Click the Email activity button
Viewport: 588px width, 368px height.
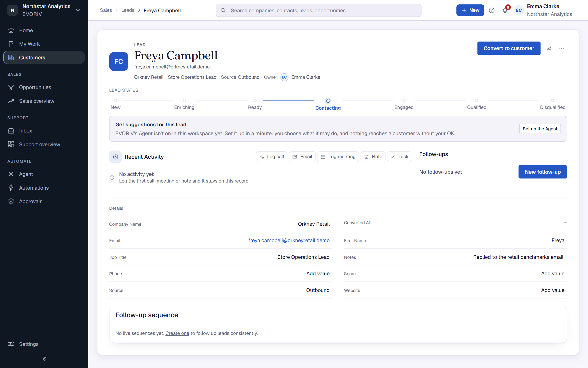tap(302, 157)
